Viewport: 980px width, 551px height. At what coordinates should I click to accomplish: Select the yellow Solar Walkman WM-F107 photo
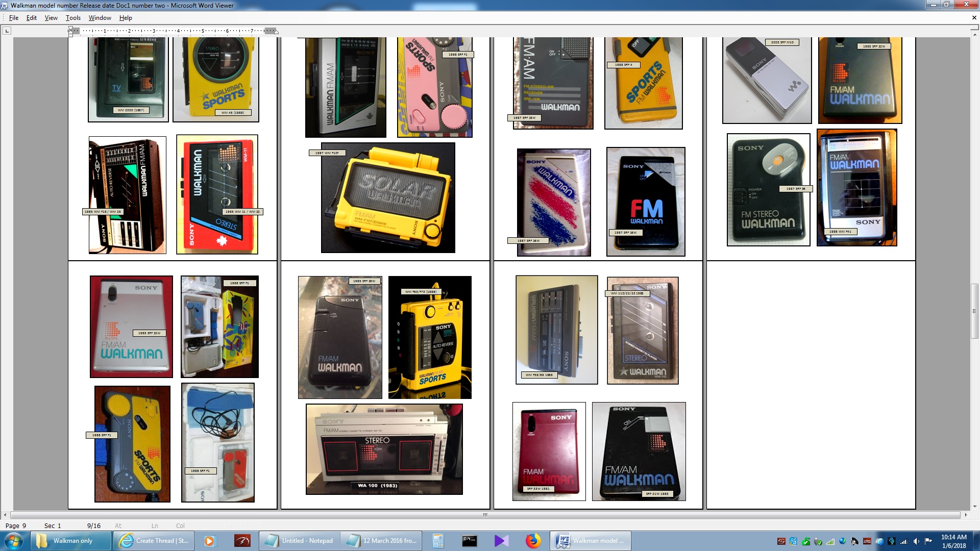click(388, 197)
